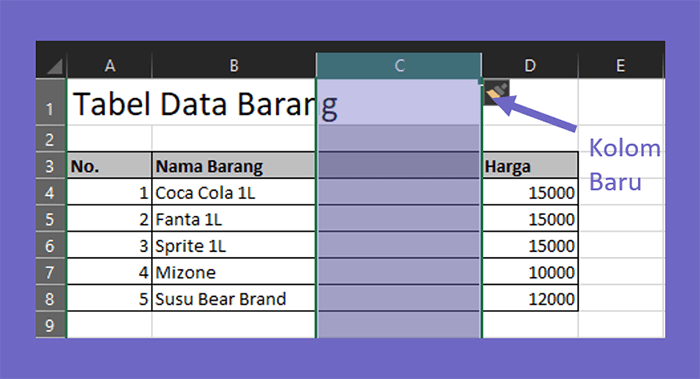Click the cell containing 12000
Screen dimensions: 700x379
(x=530, y=298)
